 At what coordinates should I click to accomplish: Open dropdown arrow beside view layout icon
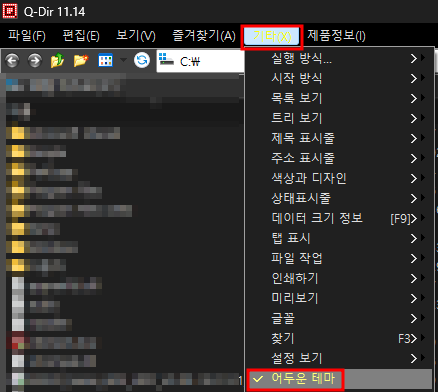(123, 60)
